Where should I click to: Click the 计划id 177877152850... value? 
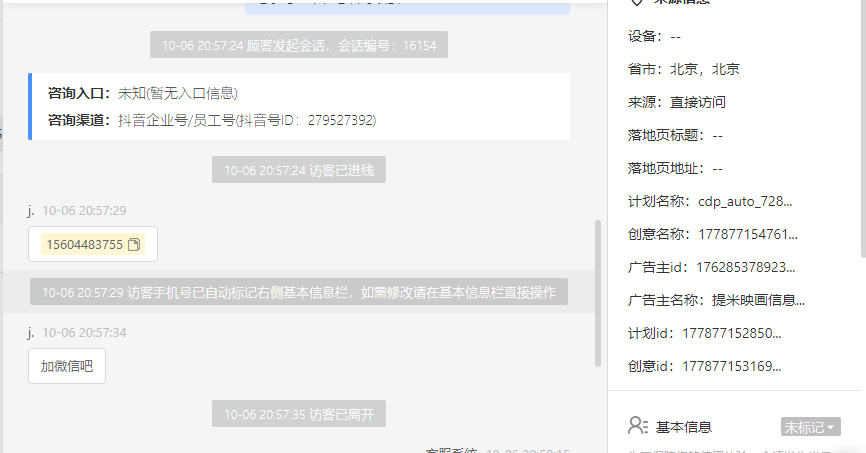pyautogui.click(x=731, y=333)
